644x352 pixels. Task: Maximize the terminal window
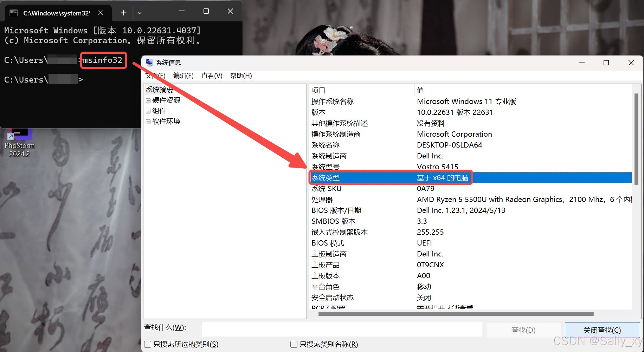pyautogui.click(x=206, y=11)
